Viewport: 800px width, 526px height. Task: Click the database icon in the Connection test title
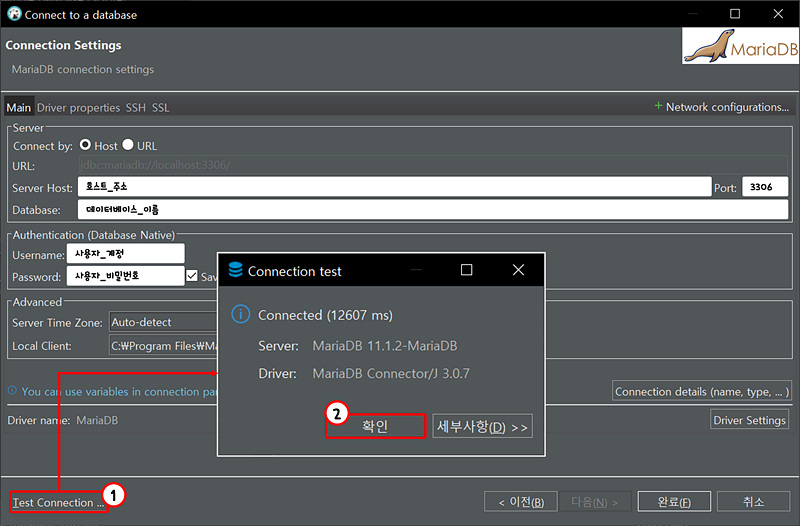(x=235, y=270)
